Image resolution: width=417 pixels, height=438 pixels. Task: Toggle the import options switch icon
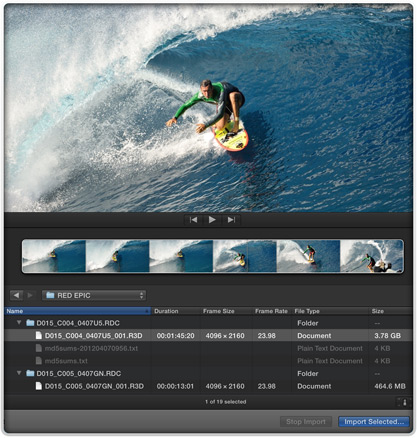[404, 402]
